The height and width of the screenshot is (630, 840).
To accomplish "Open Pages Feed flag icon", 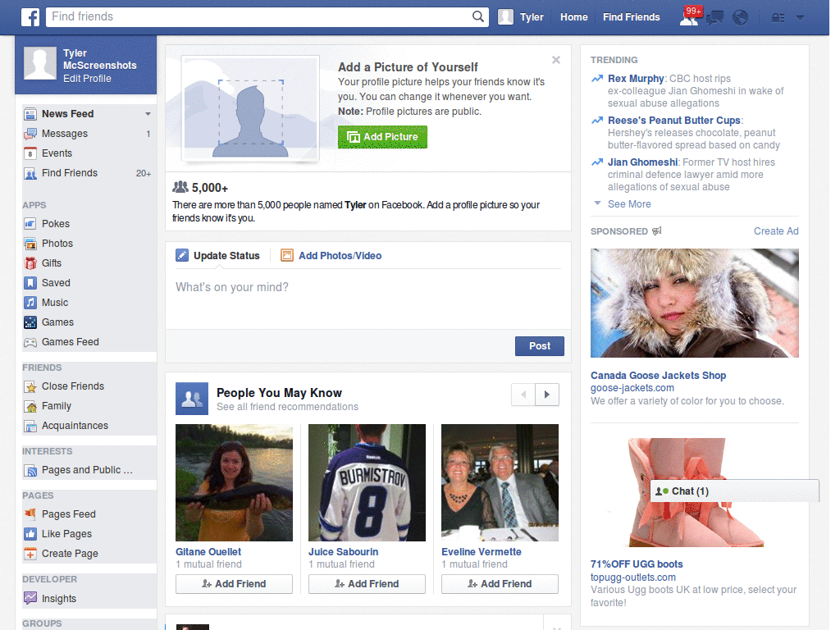I will point(30,514).
